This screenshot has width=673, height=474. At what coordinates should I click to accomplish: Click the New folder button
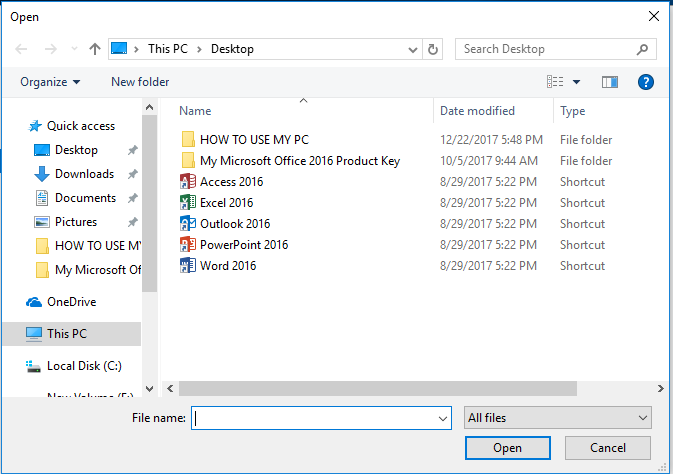[x=140, y=82]
